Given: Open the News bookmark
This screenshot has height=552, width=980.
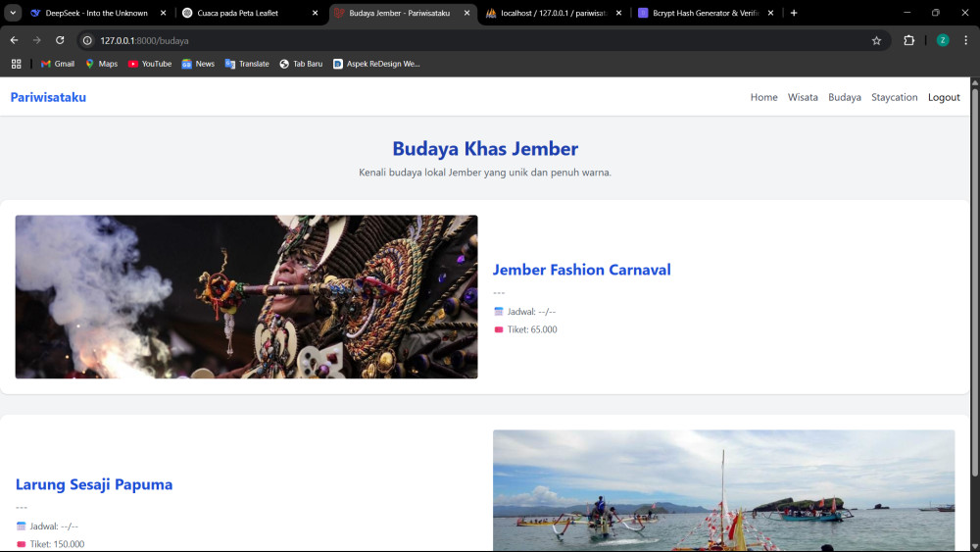Looking at the screenshot, I should click(x=198, y=64).
